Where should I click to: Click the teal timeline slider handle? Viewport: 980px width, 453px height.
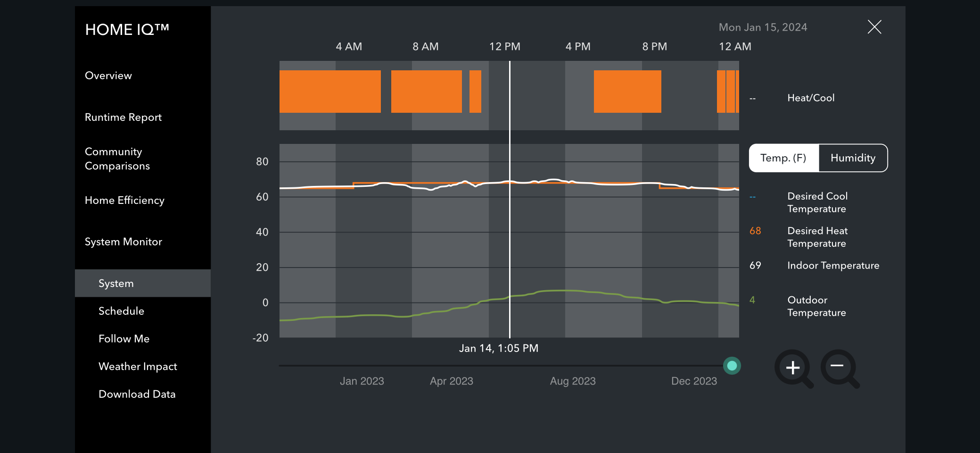(732, 366)
